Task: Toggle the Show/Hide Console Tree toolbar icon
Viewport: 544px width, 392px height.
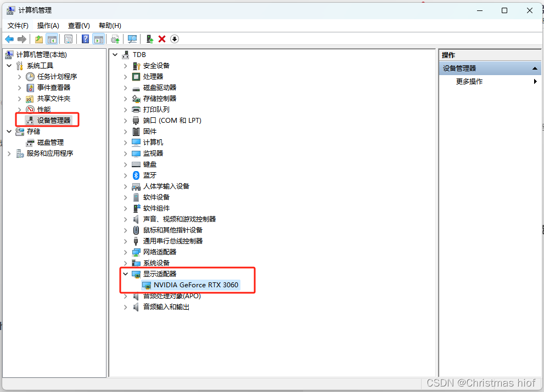Action: 52,39
